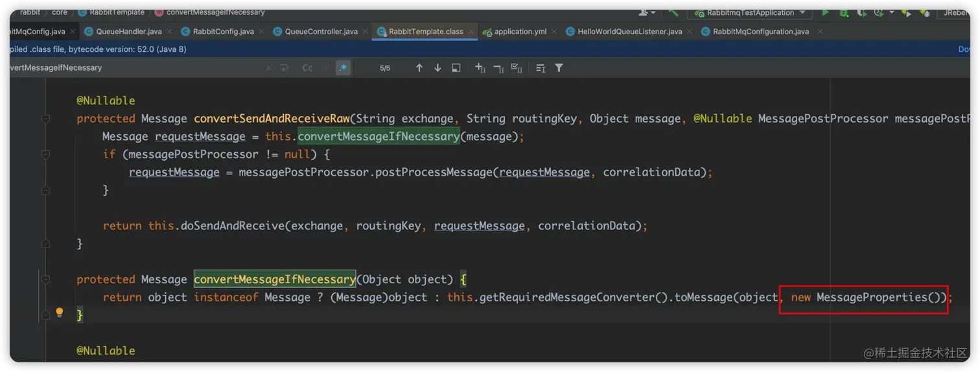This screenshot has width=980, height=372.
Task: Close the application.yml tab
Action: coord(555,32)
